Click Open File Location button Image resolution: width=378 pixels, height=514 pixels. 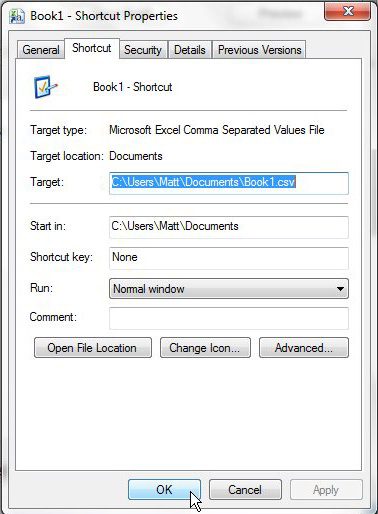point(93,348)
